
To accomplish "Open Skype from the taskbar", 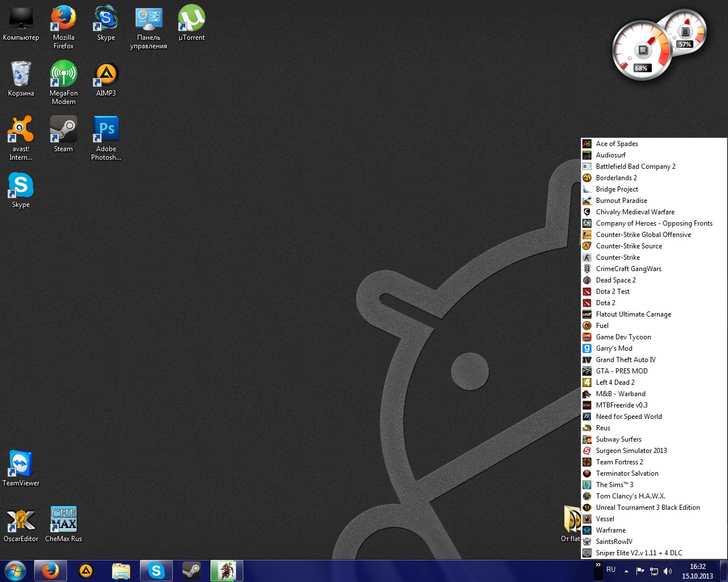I will click(x=156, y=571).
